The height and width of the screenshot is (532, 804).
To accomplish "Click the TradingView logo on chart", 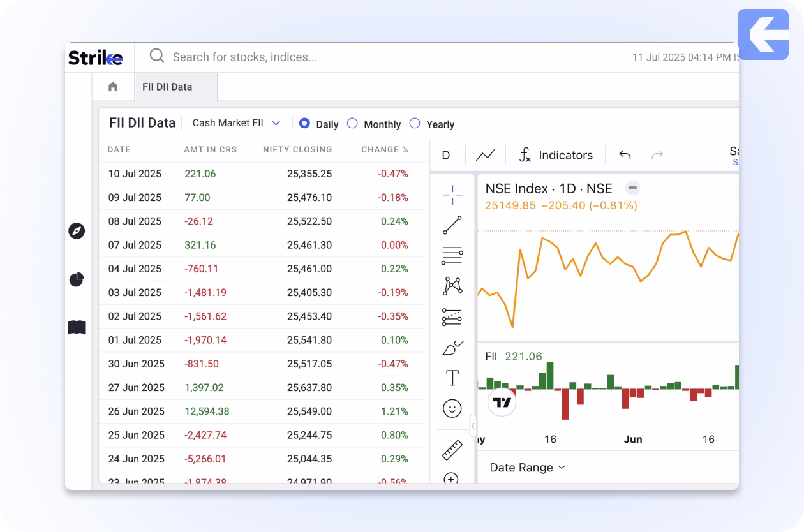I will click(x=502, y=403).
